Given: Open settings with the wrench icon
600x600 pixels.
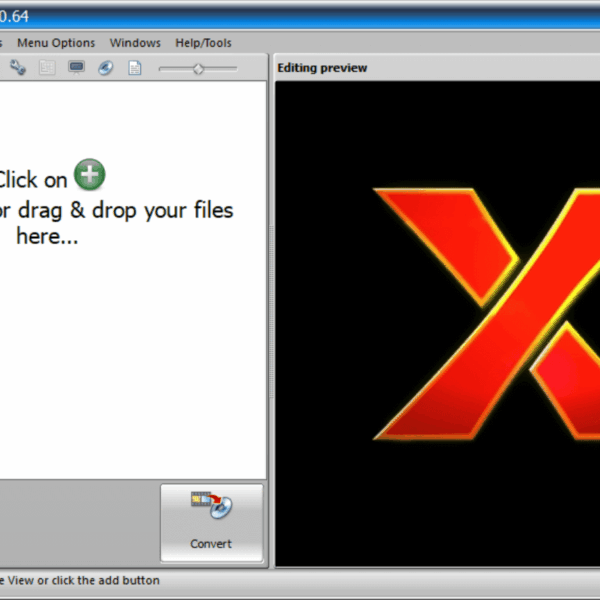Looking at the screenshot, I should click(18, 68).
